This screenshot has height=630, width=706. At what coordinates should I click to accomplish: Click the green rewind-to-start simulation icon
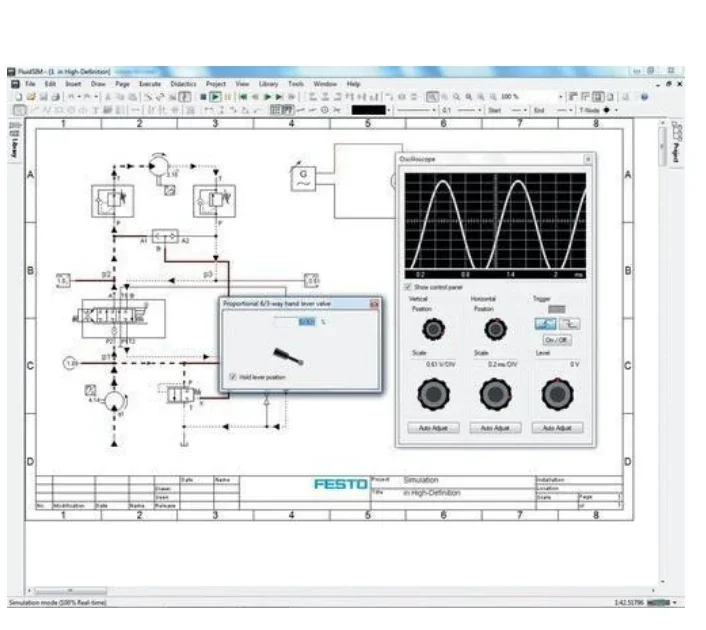click(243, 97)
